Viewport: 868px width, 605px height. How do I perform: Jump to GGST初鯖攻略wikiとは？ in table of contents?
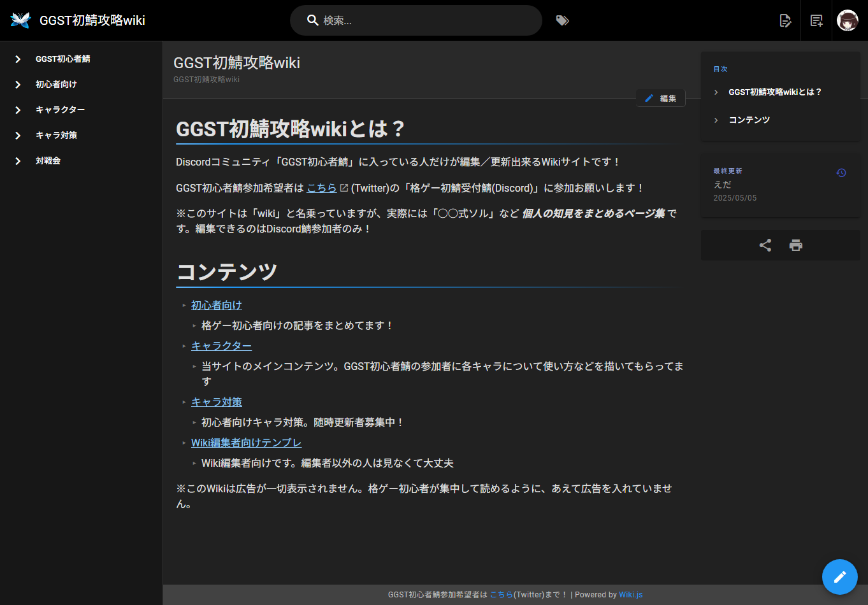tap(775, 92)
